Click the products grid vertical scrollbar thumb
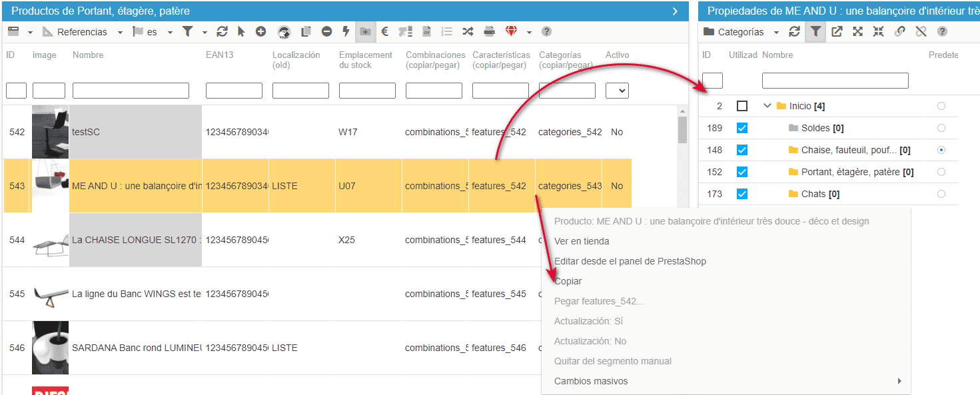This screenshot has height=395, width=980. coord(682,130)
